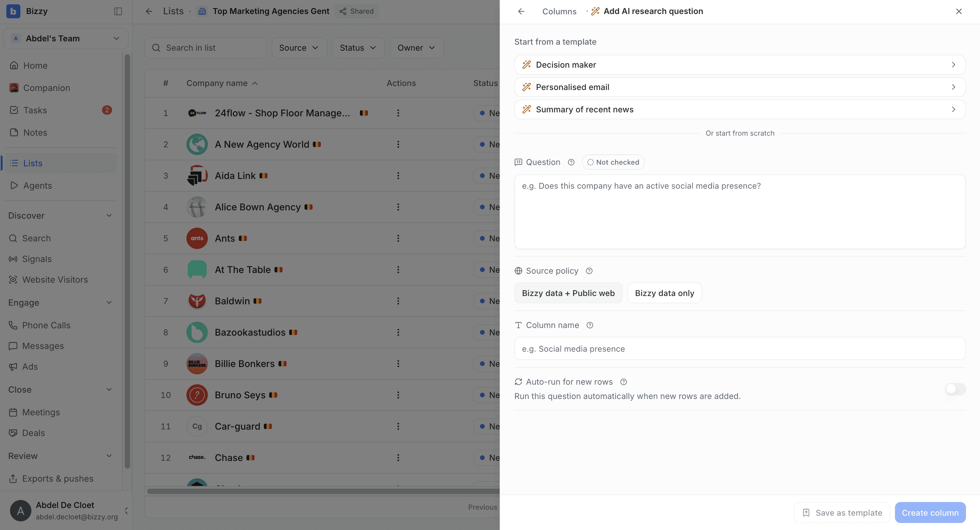Choose Summary of recent news template

[x=740, y=109]
